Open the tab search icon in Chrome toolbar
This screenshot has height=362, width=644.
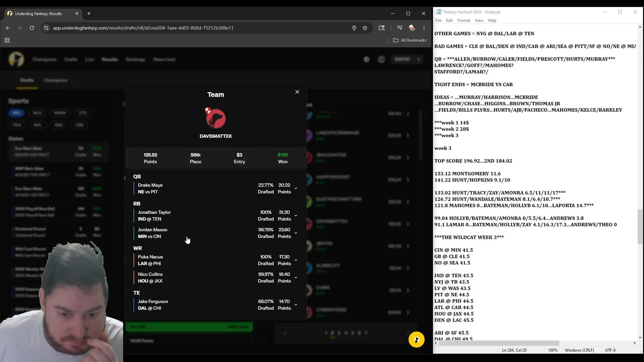(382, 28)
